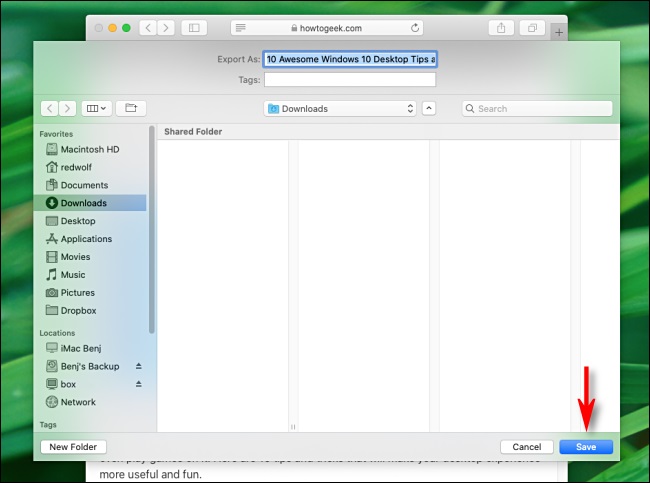The image size is (650, 483).
Task: Click the column resize handle at list bottom
Action: 293,427
